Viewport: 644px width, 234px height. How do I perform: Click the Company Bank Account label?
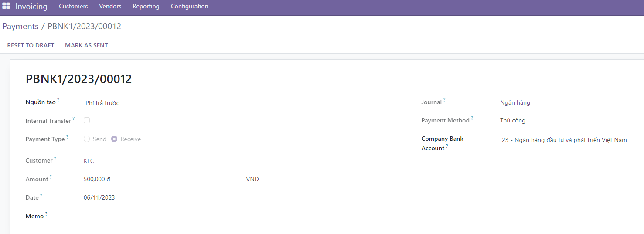[x=443, y=143]
